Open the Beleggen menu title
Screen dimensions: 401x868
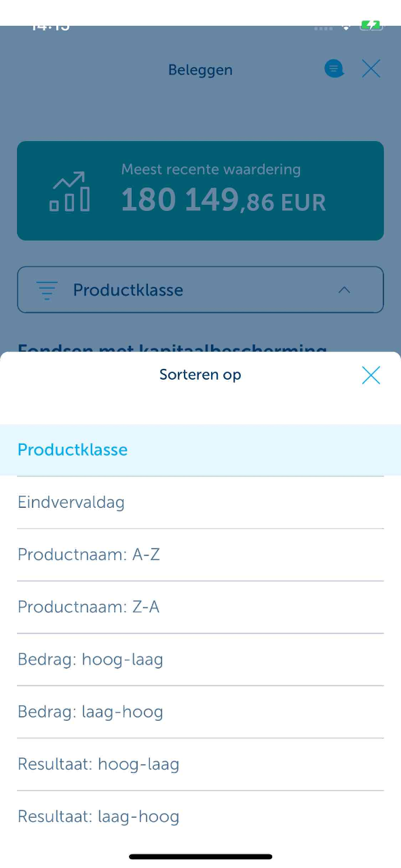(200, 69)
